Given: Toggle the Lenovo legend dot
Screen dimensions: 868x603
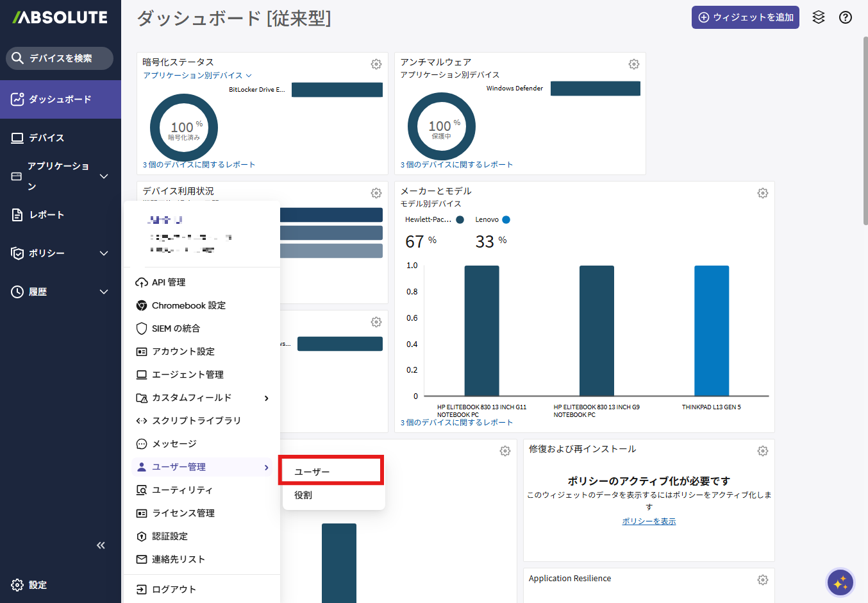Looking at the screenshot, I should [506, 220].
